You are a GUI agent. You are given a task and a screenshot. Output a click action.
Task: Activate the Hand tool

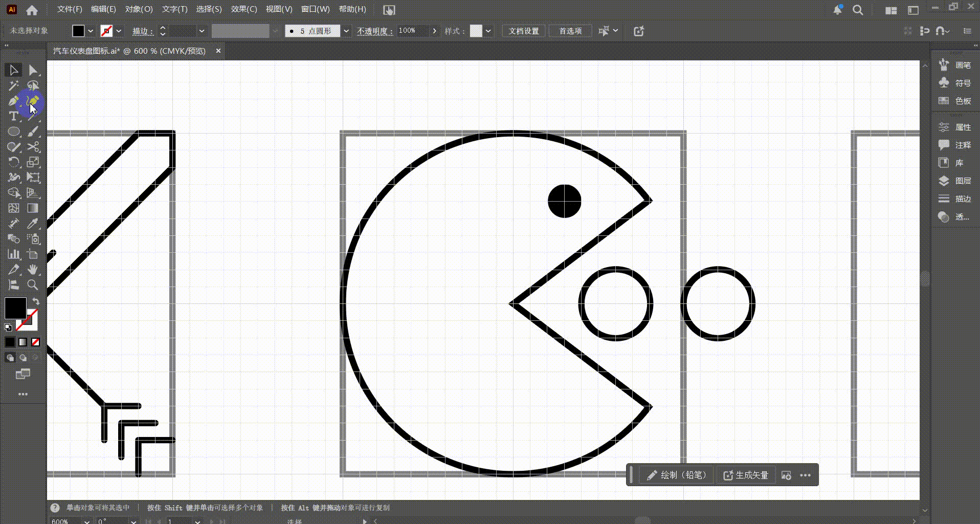pyautogui.click(x=33, y=270)
